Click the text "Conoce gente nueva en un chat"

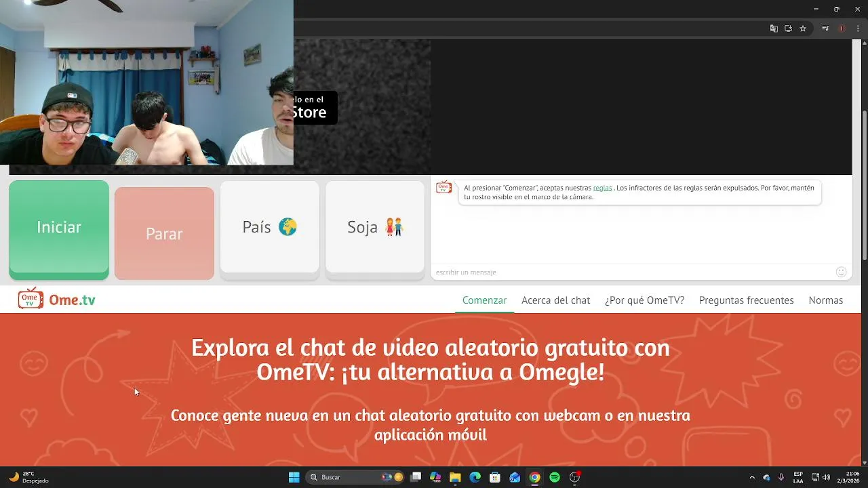point(430,425)
